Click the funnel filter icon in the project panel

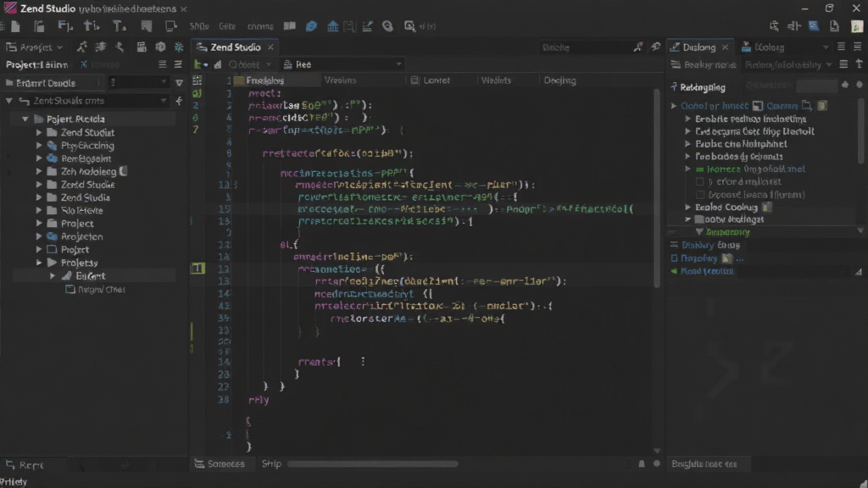(x=179, y=82)
